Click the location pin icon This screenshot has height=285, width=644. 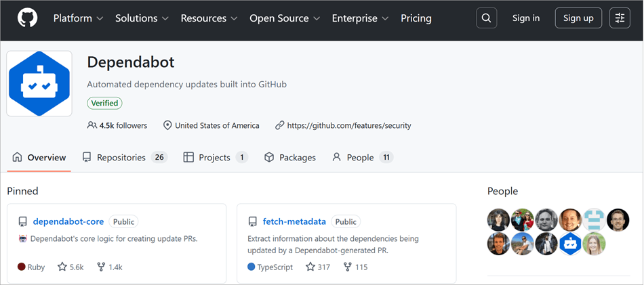click(167, 125)
